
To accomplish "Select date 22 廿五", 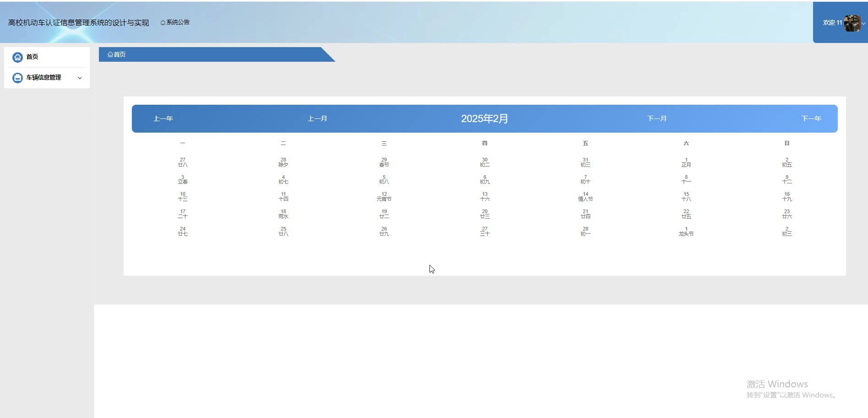I will tap(686, 214).
